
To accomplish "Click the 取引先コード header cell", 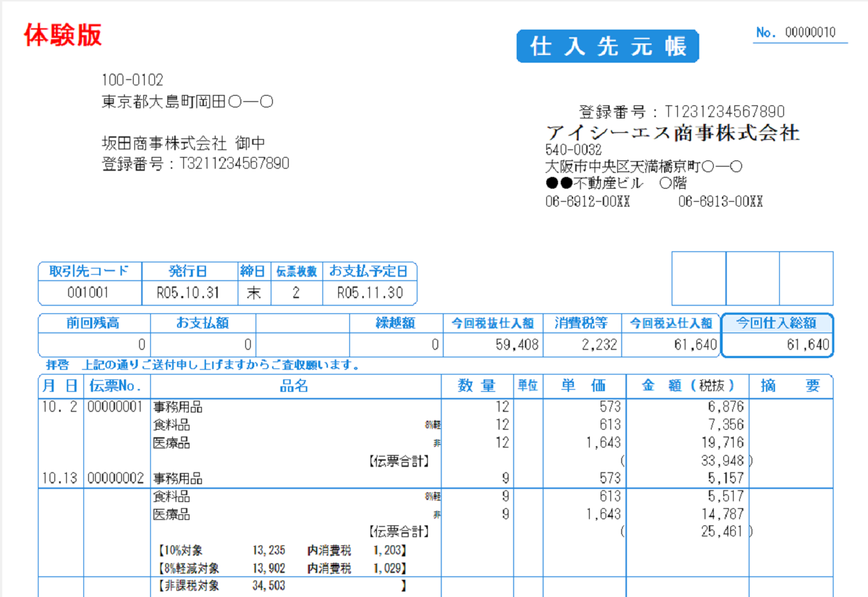I will point(90,271).
